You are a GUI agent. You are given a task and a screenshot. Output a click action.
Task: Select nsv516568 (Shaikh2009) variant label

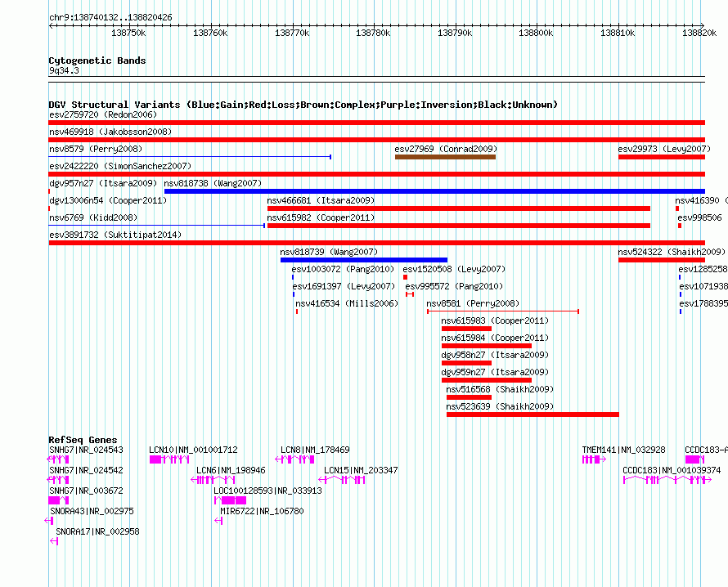pyautogui.click(x=500, y=389)
